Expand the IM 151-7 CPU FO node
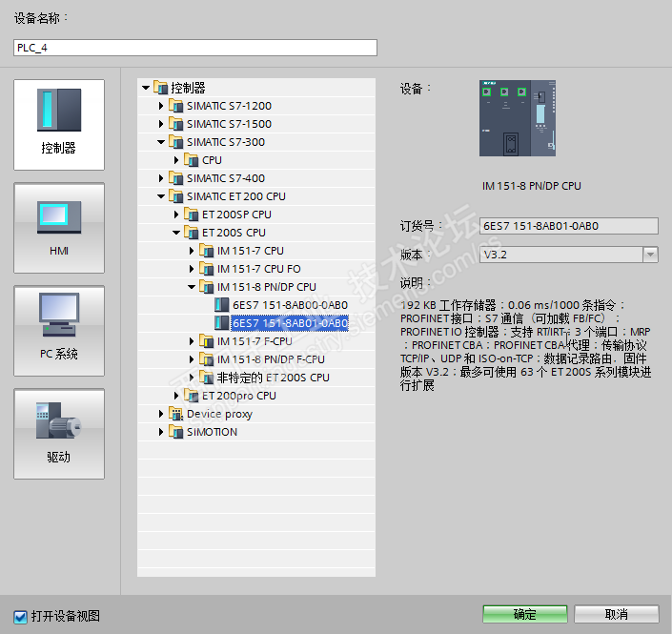This screenshot has height=634, width=672. pos(192,269)
